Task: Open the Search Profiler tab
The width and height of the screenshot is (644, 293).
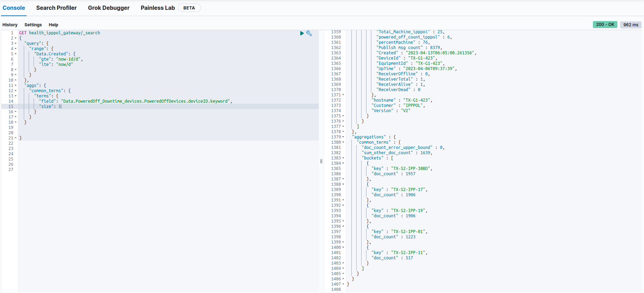Action: point(56,8)
